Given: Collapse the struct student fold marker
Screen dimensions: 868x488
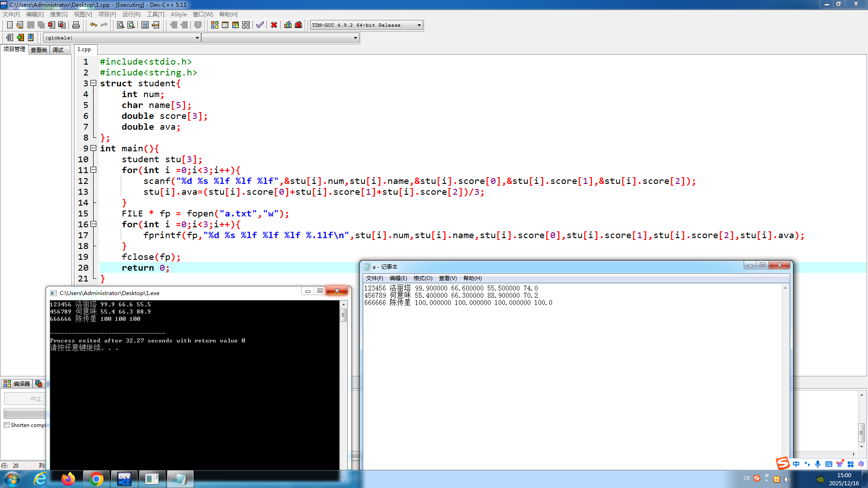Looking at the screenshot, I should tap(94, 83).
